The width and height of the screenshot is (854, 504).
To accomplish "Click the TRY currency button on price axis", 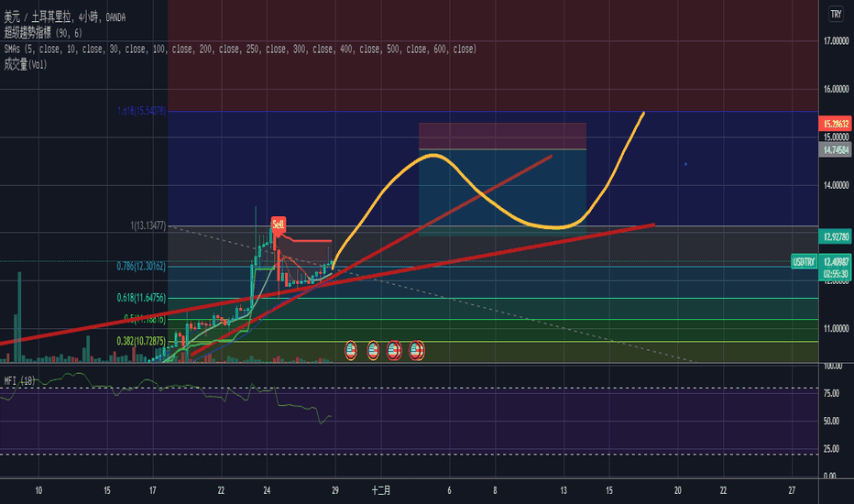I will 836,14.
